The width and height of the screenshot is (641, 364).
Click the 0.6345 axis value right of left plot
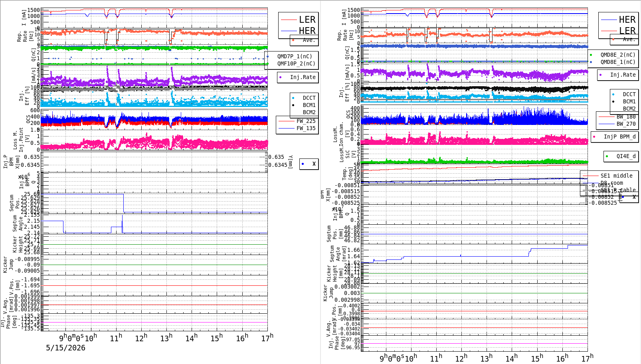[278, 165]
